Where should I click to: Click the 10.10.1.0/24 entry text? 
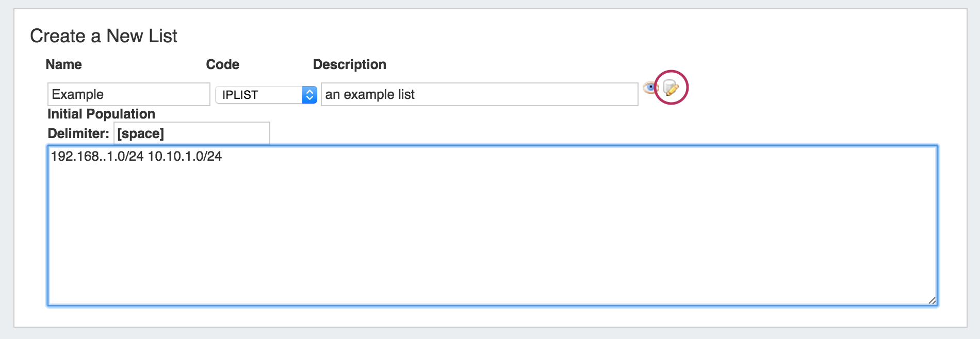[185, 157]
